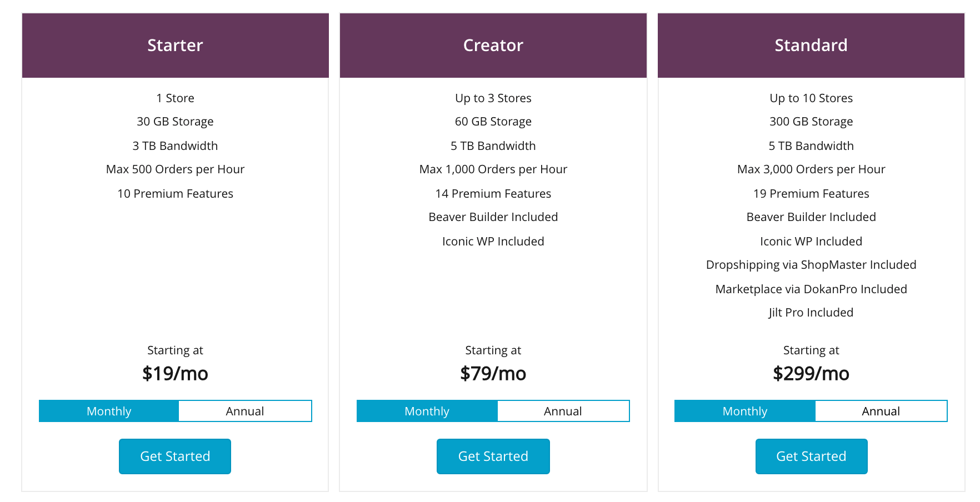Click the $79/mo price text
The image size is (980, 502).
[493, 374]
